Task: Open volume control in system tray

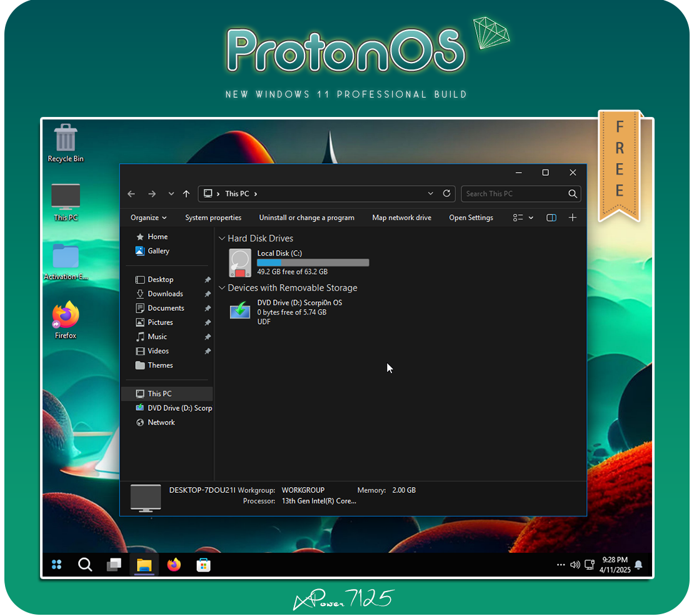Action: tap(575, 565)
